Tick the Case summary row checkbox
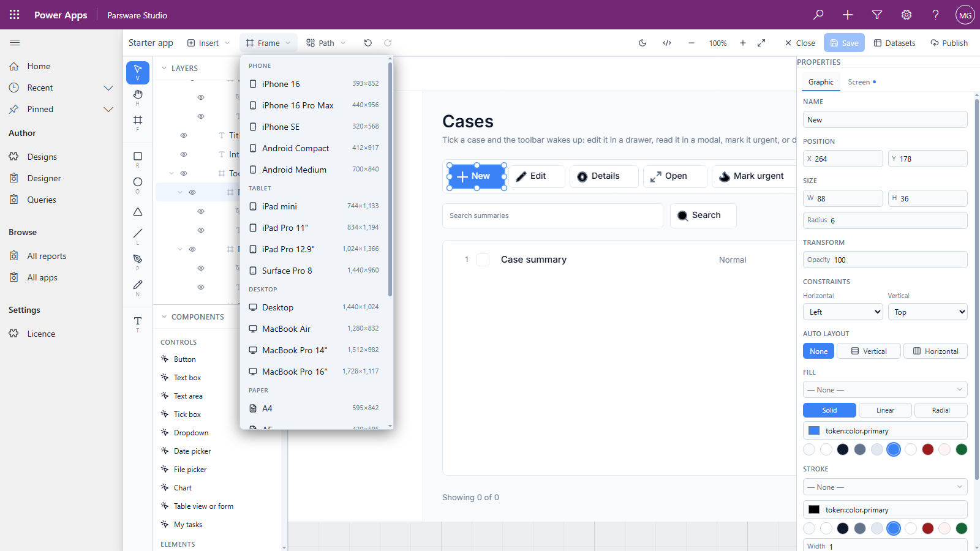Viewport: 980px width, 551px height. click(483, 260)
